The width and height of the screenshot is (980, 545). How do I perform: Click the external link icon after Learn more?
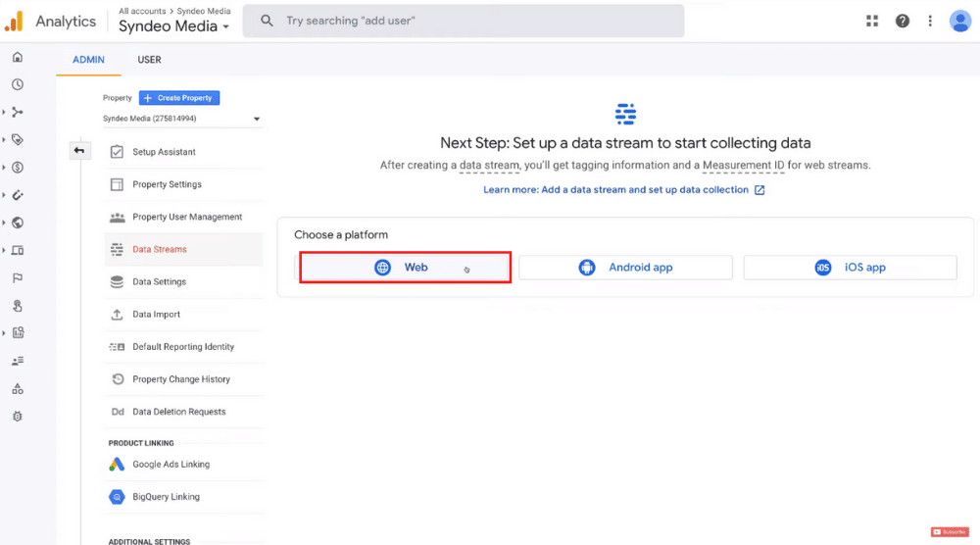pyautogui.click(x=759, y=190)
